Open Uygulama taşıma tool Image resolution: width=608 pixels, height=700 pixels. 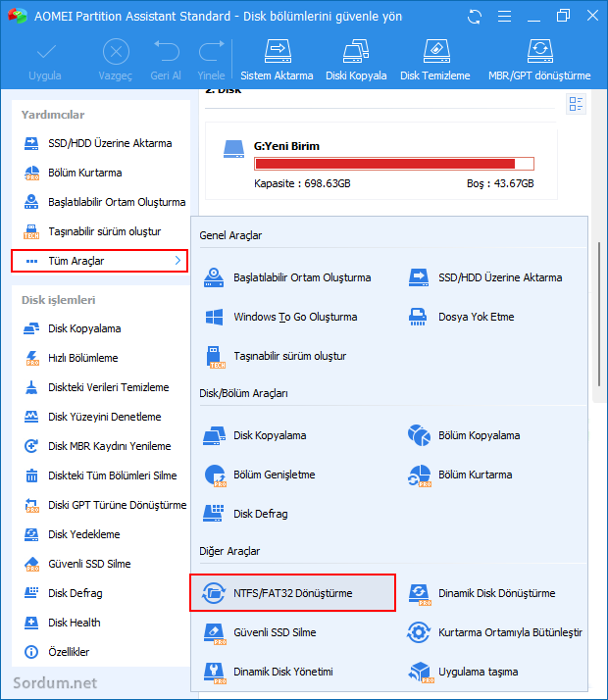pyautogui.click(x=463, y=672)
